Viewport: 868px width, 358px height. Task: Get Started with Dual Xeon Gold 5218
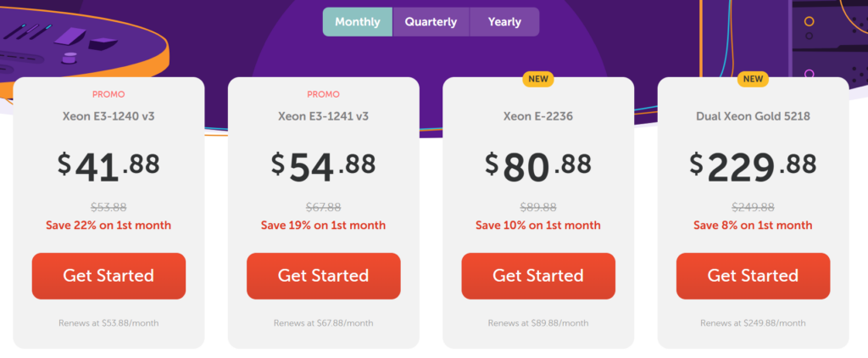(x=753, y=276)
